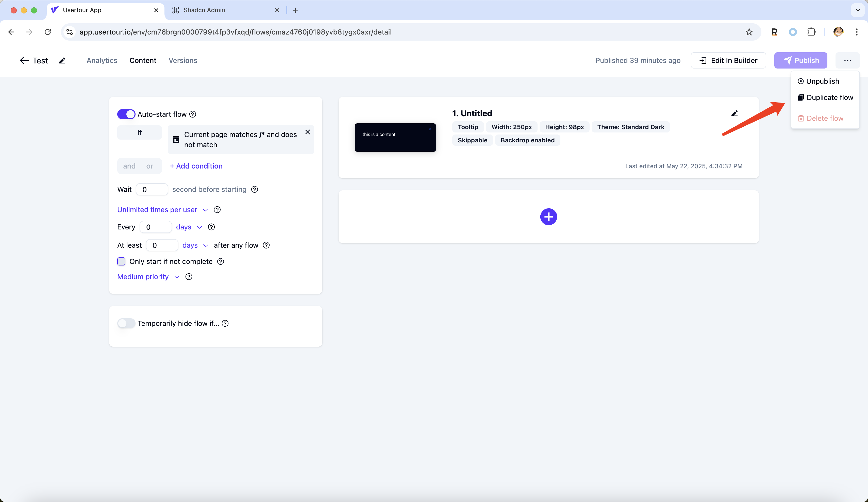
Task: Toggle Auto-start flow switch off
Action: (126, 114)
